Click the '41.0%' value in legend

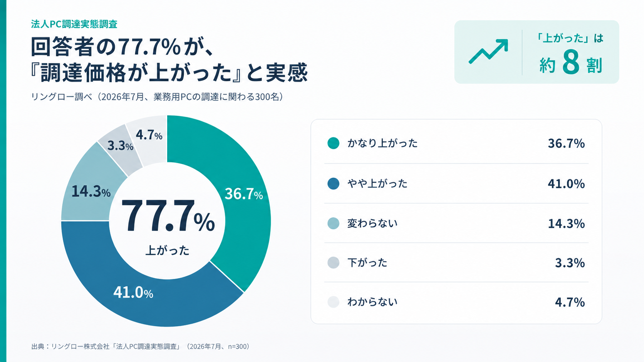click(566, 184)
